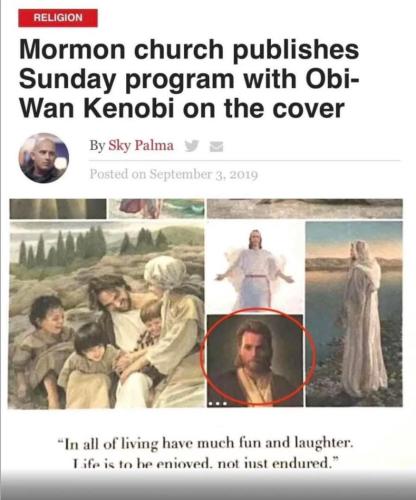Viewport: 416px width, 500px height.
Task: Click the top-middle cropped painting strip
Action: click(x=157, y=209)
